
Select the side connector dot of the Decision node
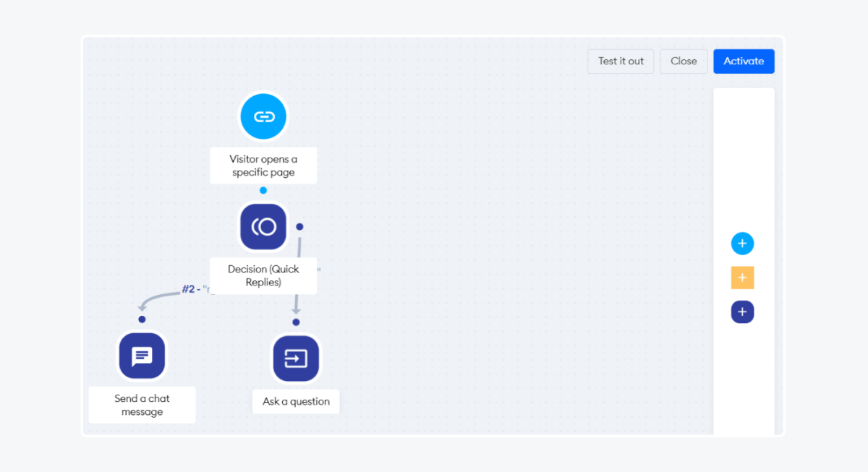pyautogui.click(x=299, y=226)
